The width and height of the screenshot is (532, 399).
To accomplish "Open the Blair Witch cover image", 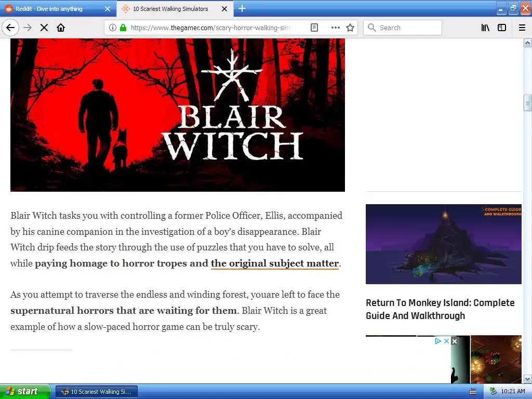I will pyautogui.click(x=178, y=115).
